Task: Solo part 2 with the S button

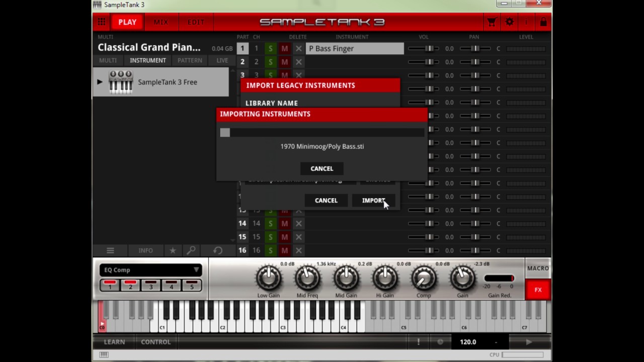Action: (x=270, y=62)
